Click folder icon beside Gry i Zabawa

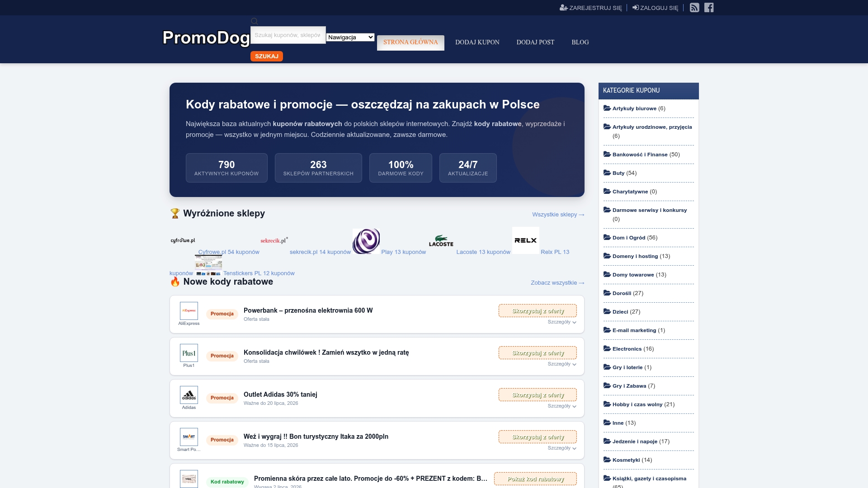(x=607, y=385)
